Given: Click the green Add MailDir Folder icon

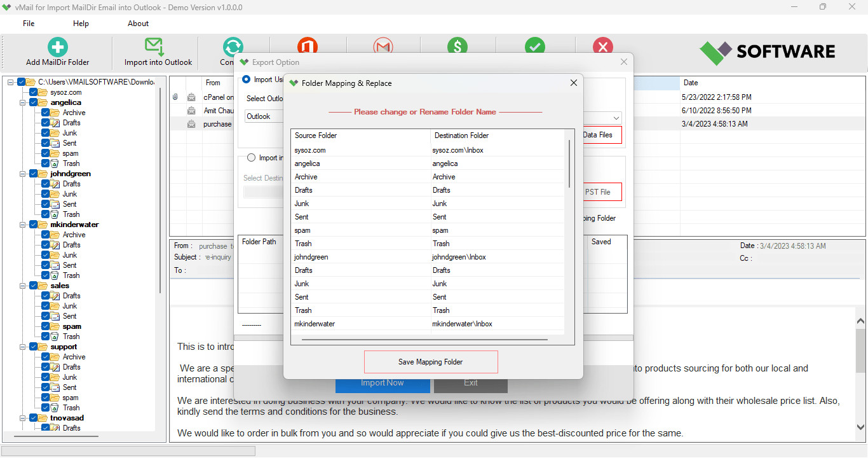Looking at the screenshot, I should (57, 46).
